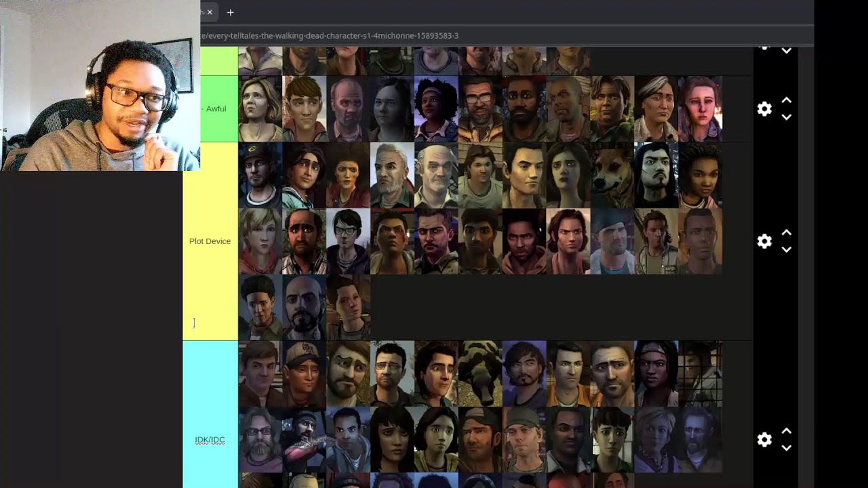Select the boy with glasses in Plot Device
Viewport: 868px width, 488px height.
(x=349, y=241)
